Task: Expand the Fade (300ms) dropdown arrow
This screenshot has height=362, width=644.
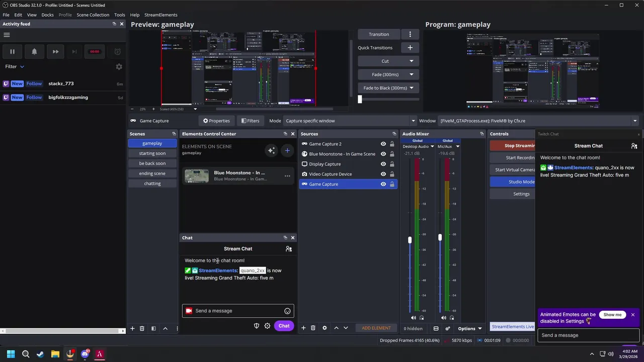Action: pos(411,74)
